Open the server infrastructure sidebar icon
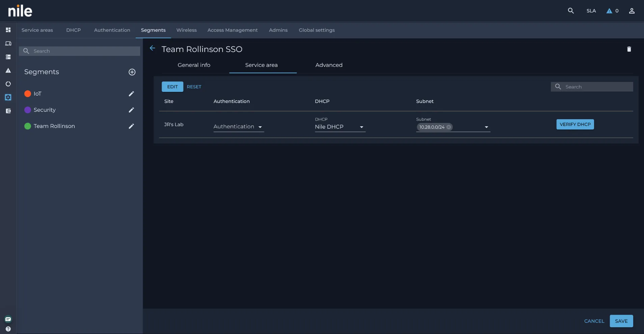Viewport: 644px width, 334px height. (x=8, y=57)
